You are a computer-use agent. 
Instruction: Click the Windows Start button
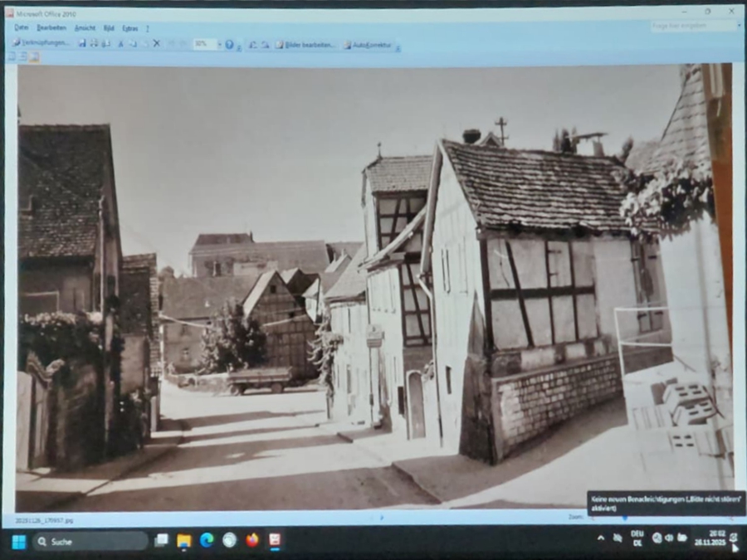(x=18, y=542)
